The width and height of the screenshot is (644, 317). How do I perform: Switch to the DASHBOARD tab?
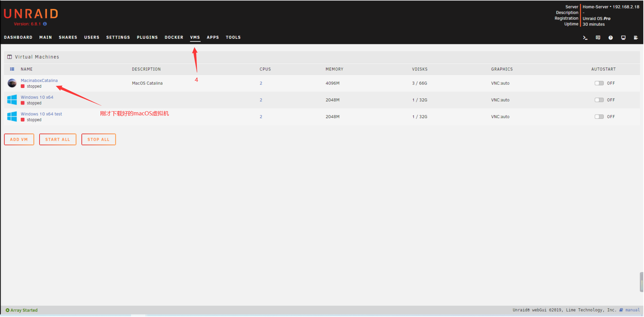tap(18, 37)
